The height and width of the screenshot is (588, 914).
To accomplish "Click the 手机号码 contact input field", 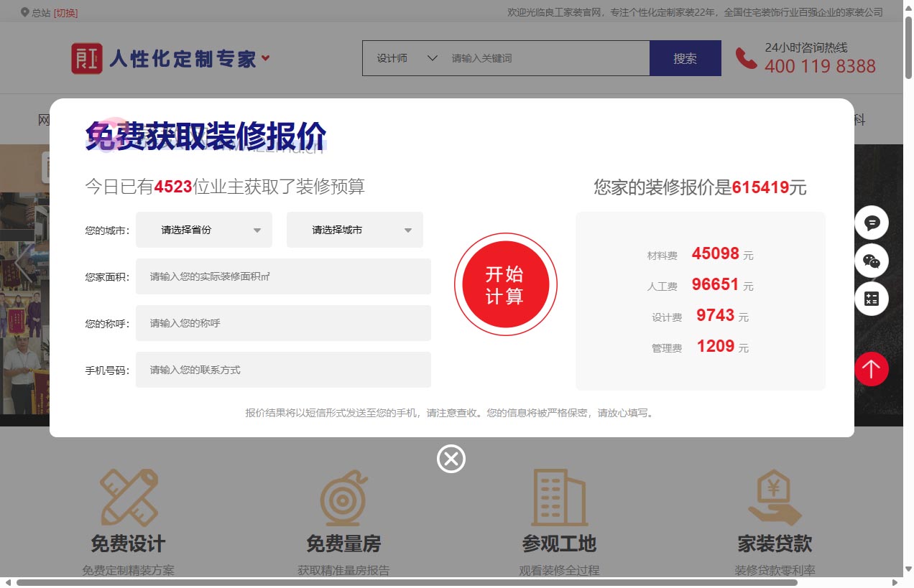I will coord(283,370).
